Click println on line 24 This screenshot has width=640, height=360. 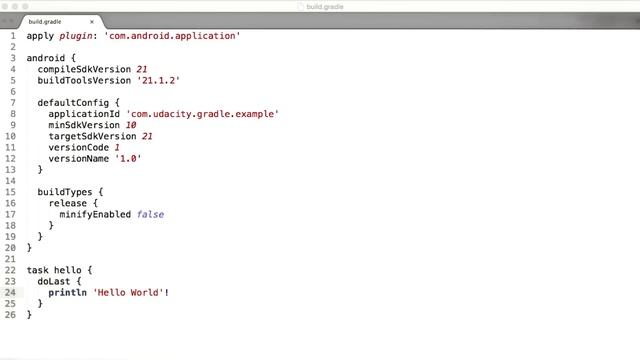click(x=67, y=293)
